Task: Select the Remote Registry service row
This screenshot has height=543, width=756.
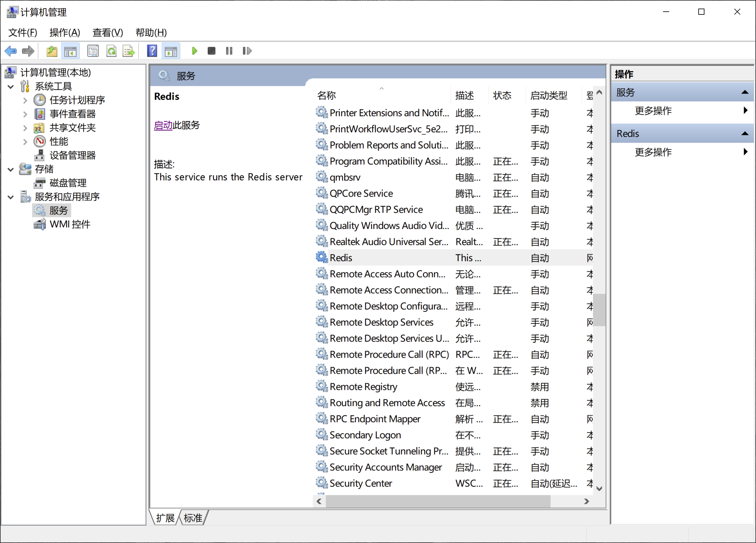Action: pos(363,387)
